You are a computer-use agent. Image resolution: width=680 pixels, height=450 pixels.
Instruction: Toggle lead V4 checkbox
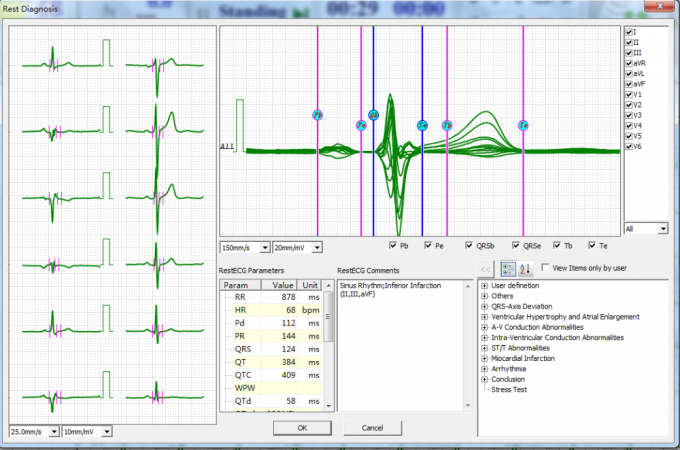click(629, 126)
